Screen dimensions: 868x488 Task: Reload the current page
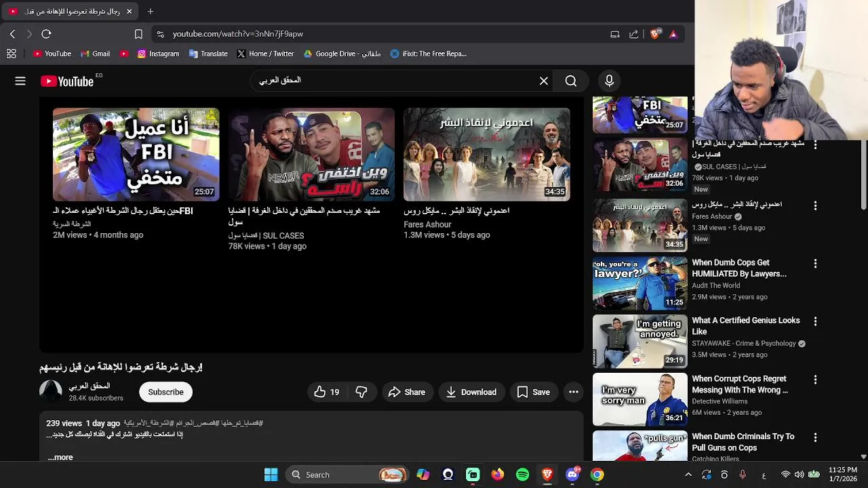[46, 34]
